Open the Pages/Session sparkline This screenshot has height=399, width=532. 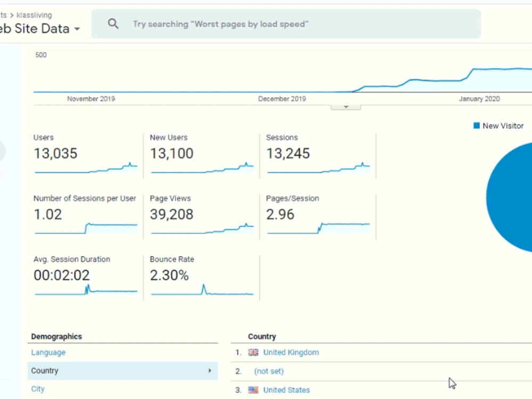click(x=318, y=228)
